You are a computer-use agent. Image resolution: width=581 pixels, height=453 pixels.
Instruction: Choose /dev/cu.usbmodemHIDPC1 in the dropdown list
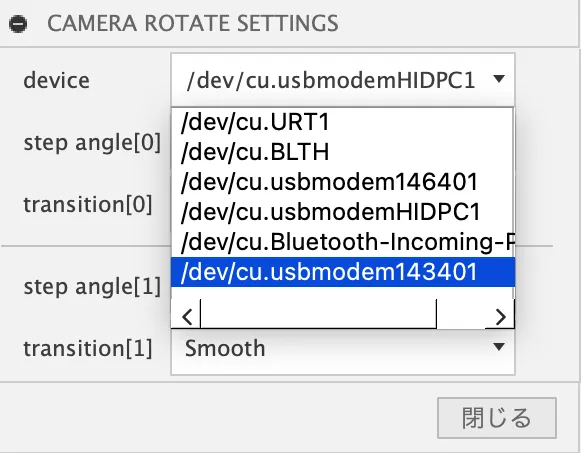342,212
